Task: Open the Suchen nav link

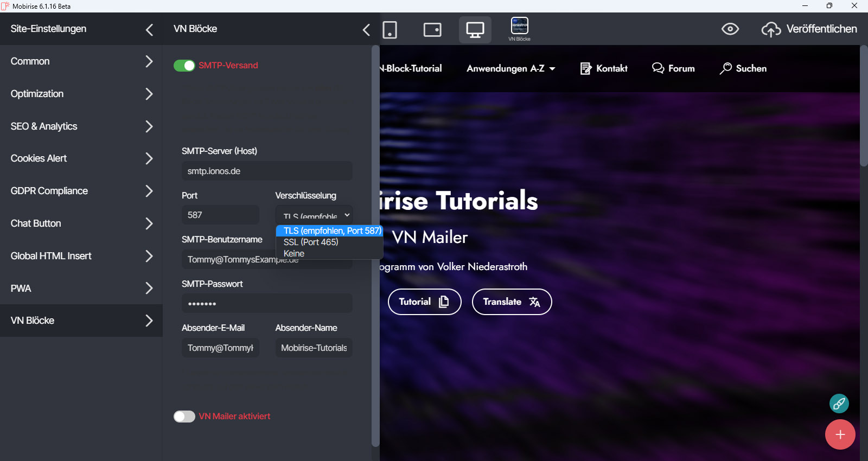Action: (751, 68)
